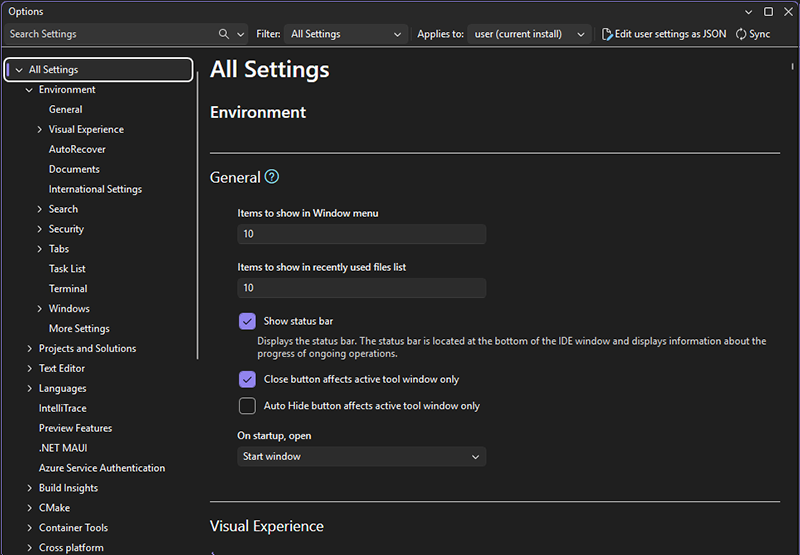Screen dimensions: 800x555
Task: Select AutoRecover in the settings tree
Action: tap(77, 149)
